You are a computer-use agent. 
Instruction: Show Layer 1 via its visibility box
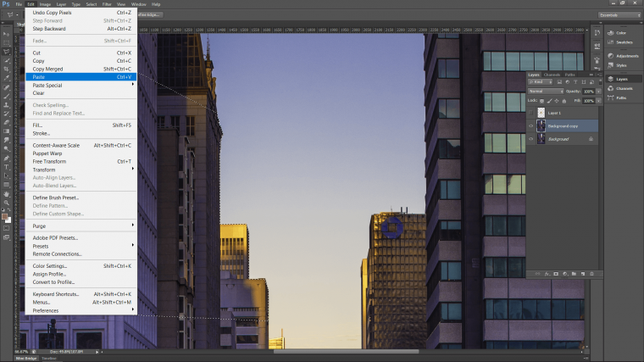point(530,113)
